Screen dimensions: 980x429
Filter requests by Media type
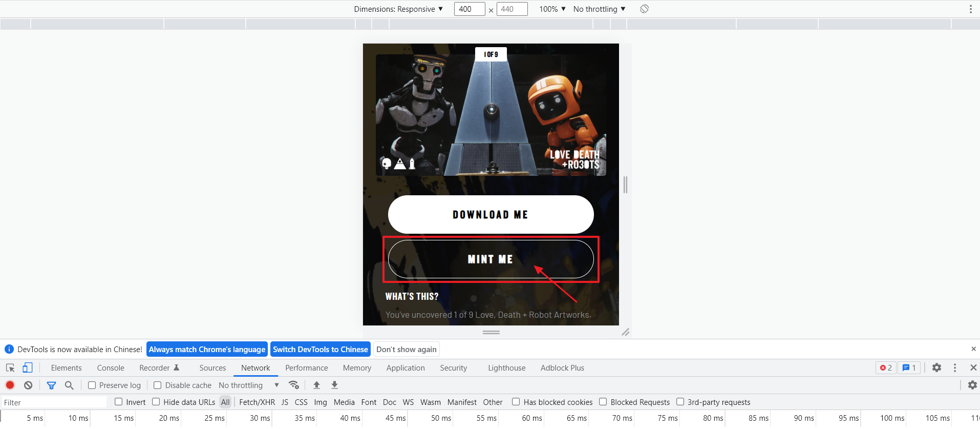(344, 402)
